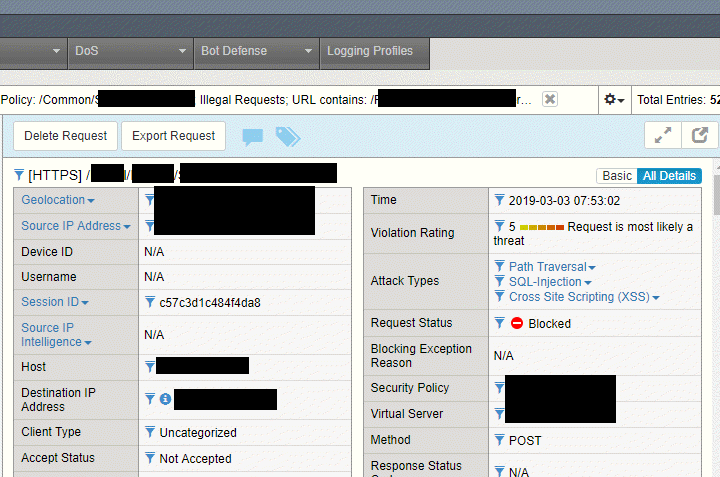Filter by Violation Rating 5

pos(500,226)
